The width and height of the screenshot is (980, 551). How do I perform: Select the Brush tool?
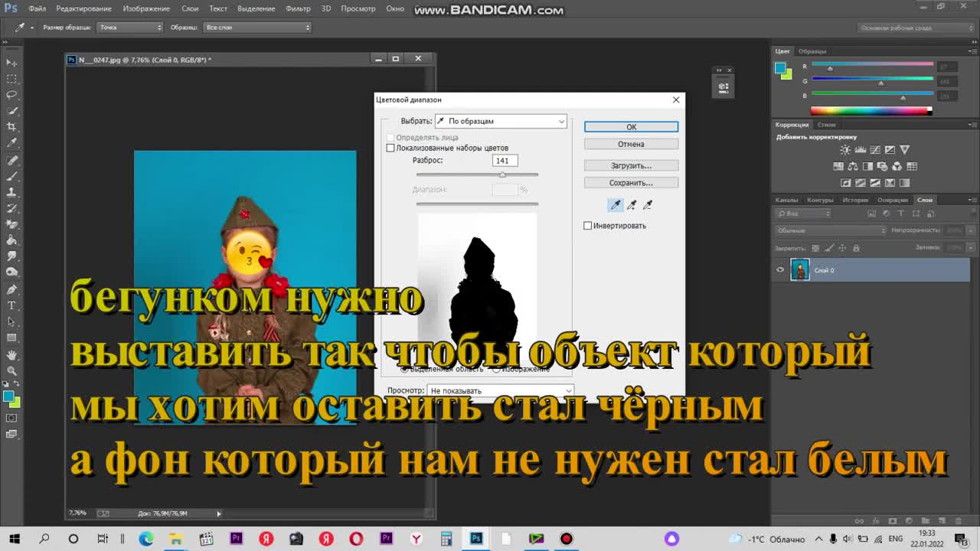(x=11, y=176)
